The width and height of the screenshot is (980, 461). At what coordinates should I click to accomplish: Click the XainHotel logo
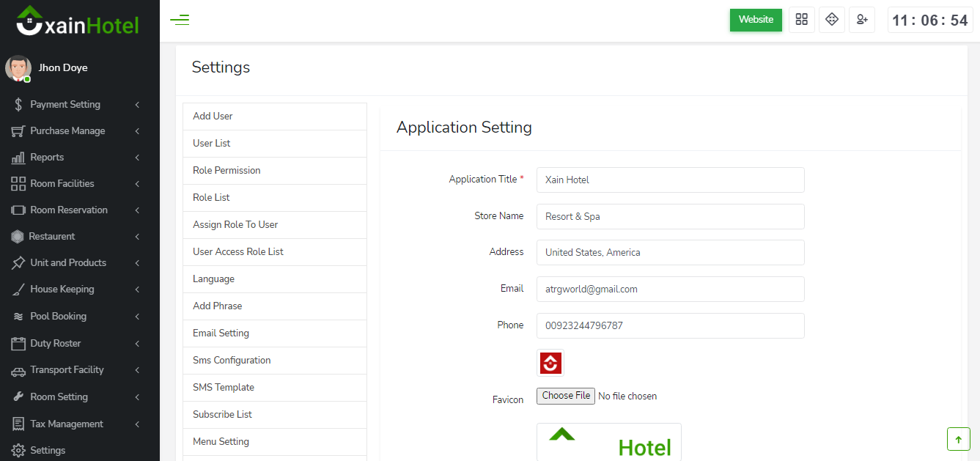point(78,21)
